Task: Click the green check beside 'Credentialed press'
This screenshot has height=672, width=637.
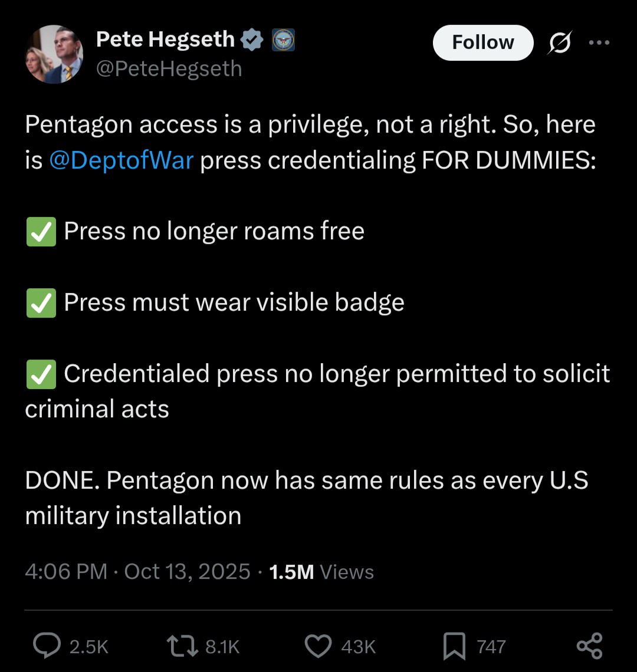Action: pos(41,374)
